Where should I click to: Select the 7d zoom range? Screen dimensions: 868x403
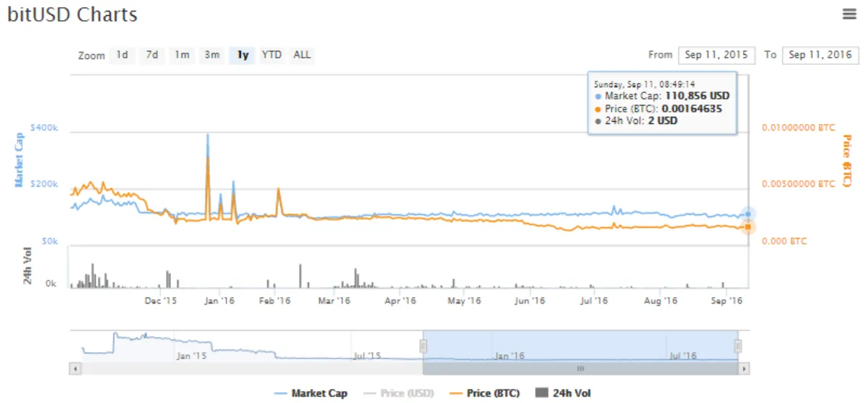[x=152, y=55]
